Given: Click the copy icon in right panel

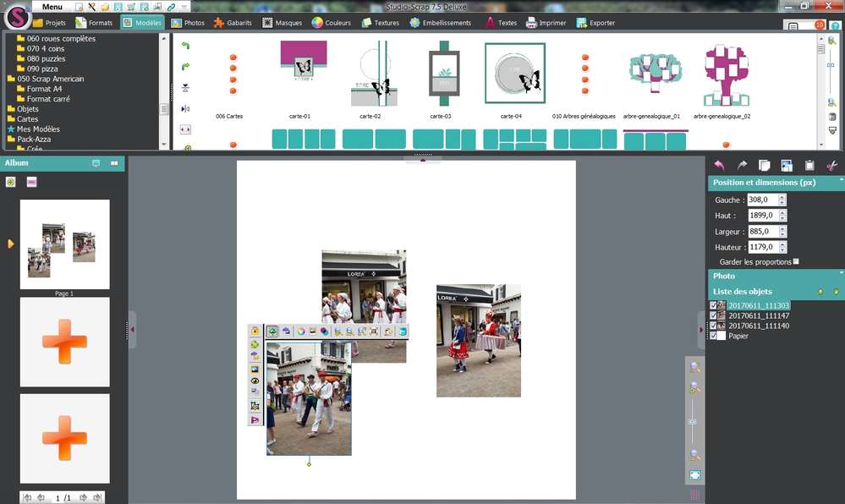Looking at the screenshot, I should pyautogui.click(x=764, y=166).
